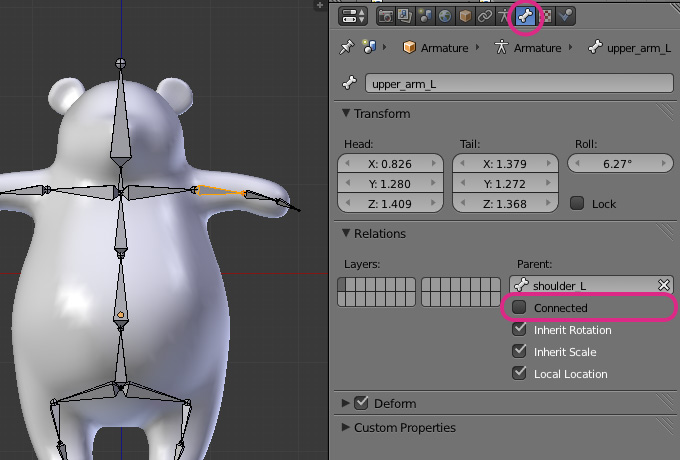Click the bone icon in the Parent field
The image size is (680, 460).
point(521,285)
